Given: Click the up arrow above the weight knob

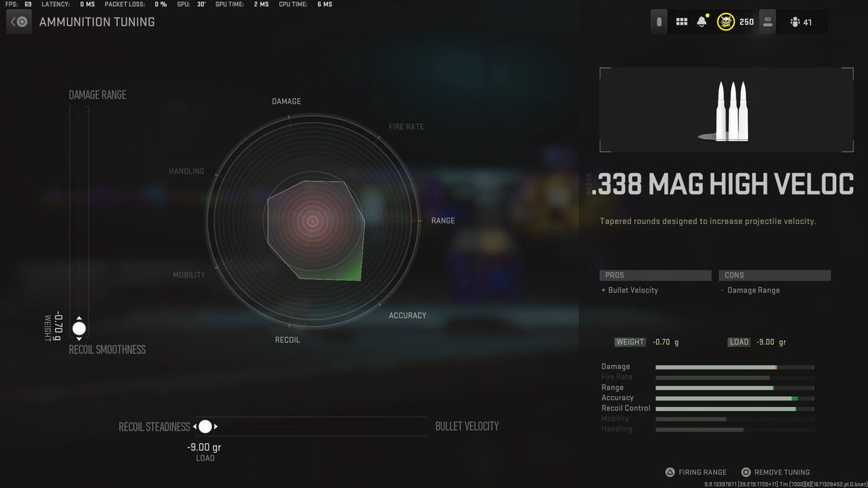Looking at the screenshot, I should pos(79,319).
